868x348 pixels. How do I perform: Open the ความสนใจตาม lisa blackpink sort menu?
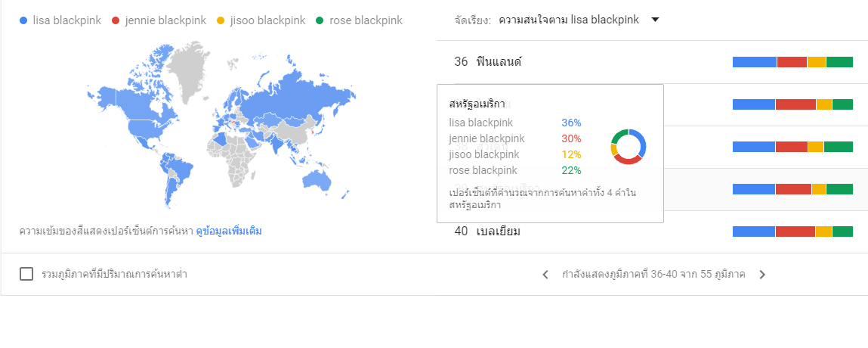tap(569, 20)
